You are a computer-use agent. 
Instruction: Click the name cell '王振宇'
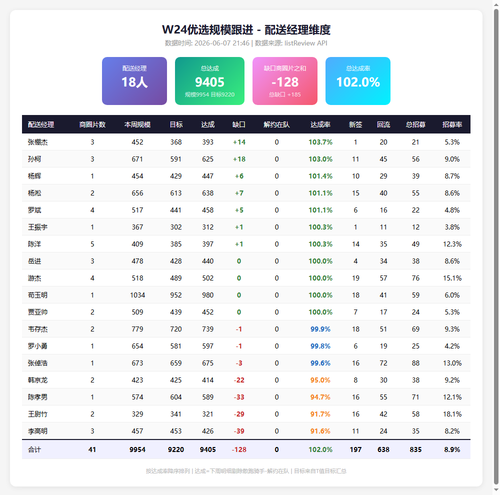click(38, 227)
